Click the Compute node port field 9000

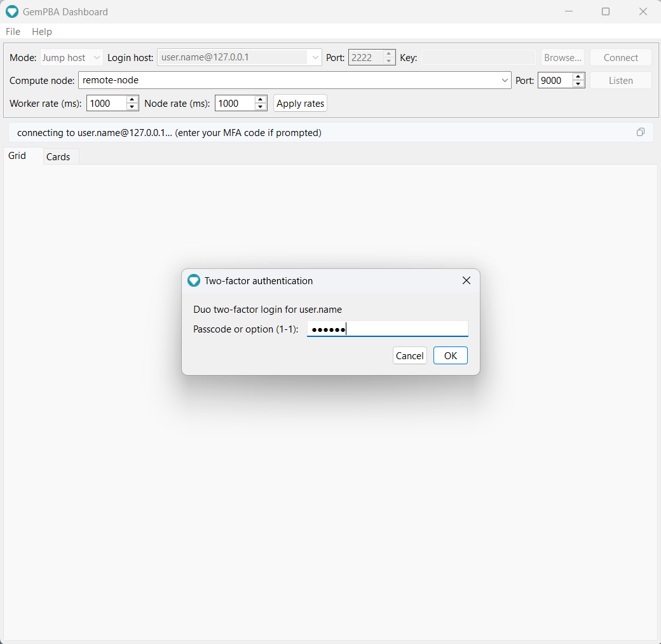(x=555, y=81)
